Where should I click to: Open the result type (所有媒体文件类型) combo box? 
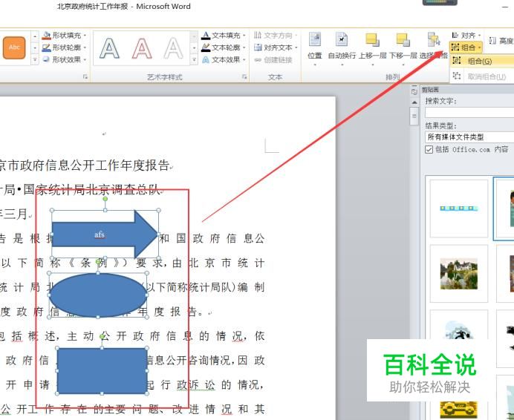coord(469,137)
